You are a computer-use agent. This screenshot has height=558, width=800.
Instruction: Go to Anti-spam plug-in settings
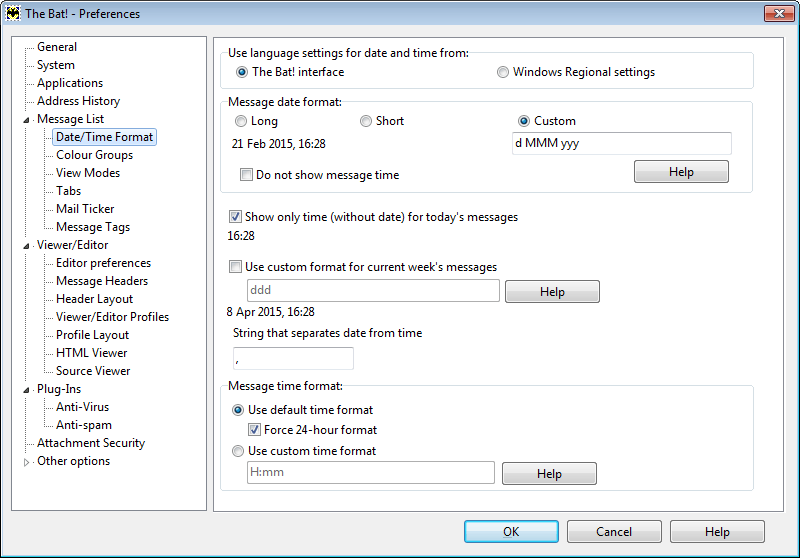point(84,425)
